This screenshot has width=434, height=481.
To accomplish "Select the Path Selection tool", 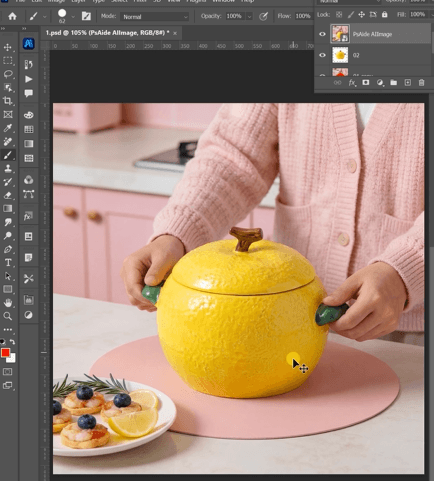I will (x=8, y=276).
